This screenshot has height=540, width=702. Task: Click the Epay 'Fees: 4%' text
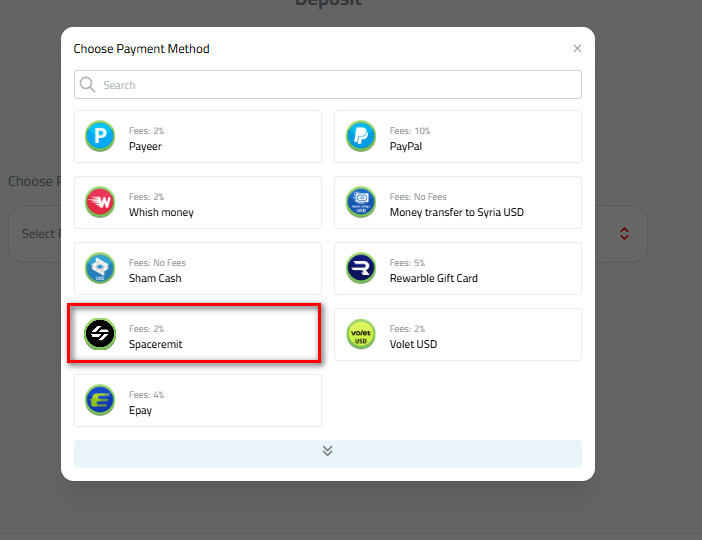click(x=146, y=394)
